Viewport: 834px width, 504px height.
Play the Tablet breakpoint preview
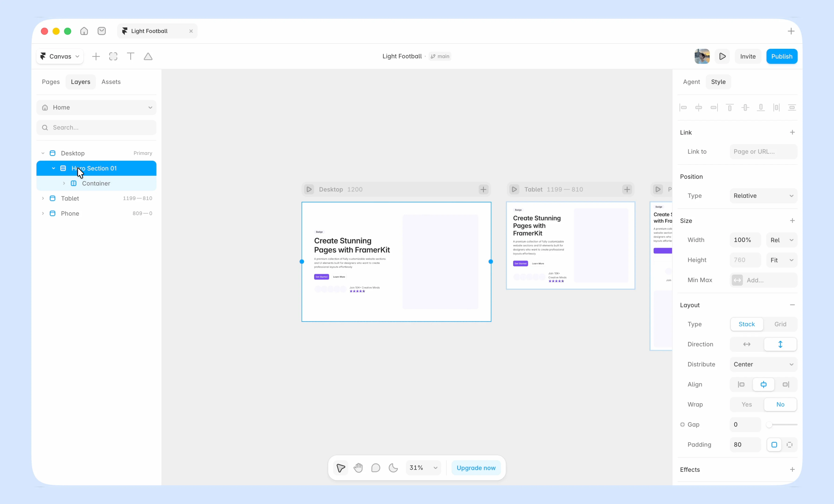515,189
